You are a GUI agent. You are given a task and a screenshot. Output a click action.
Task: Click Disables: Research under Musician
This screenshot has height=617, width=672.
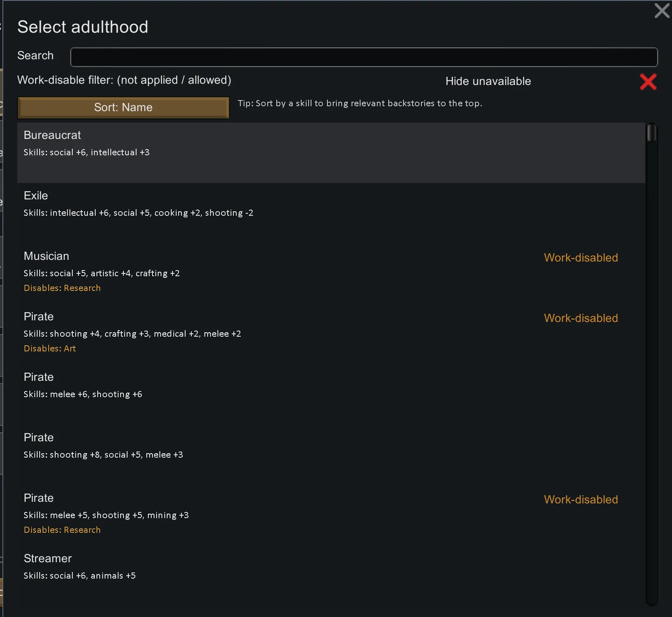click(x=62, y=288)
